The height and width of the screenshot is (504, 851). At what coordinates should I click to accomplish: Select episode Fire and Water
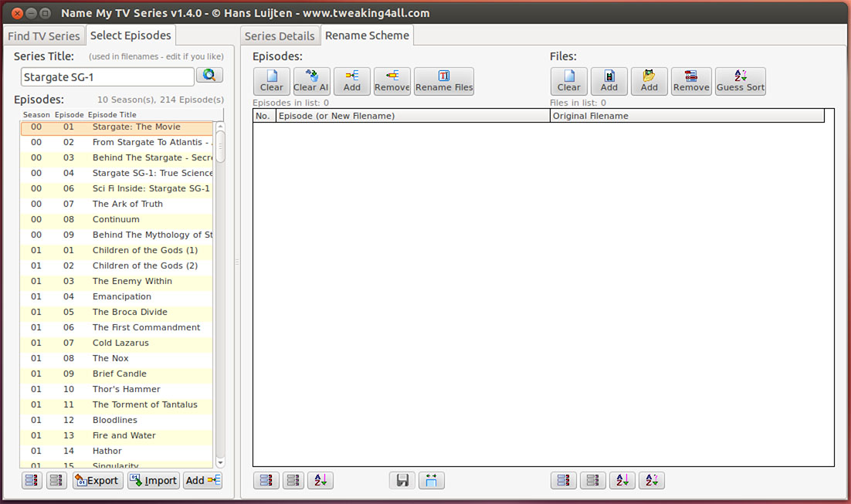point(117,436)
